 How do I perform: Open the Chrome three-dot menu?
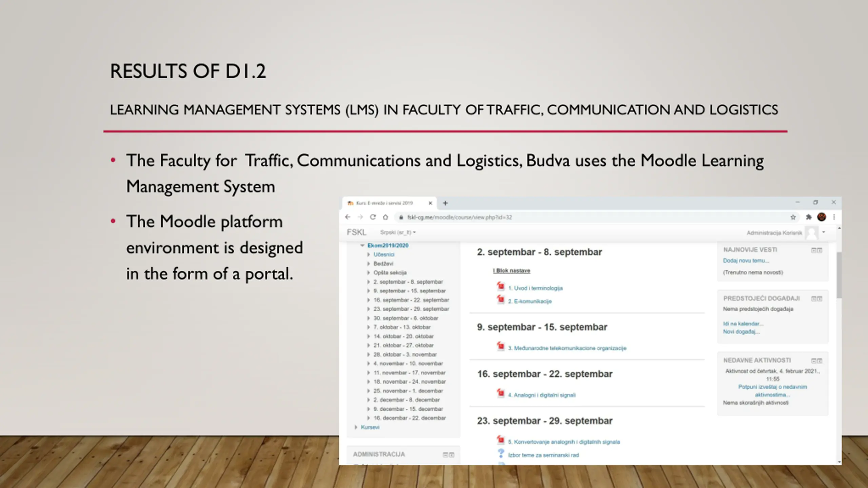[834, 217]
